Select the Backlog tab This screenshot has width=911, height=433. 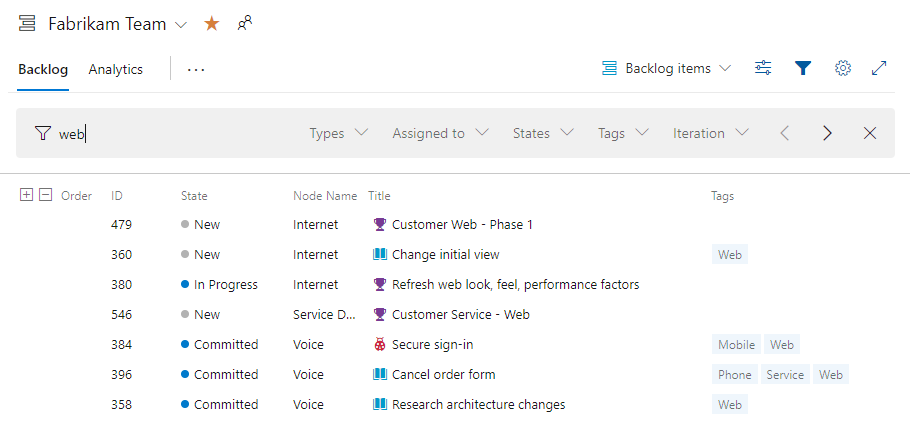click(x=43, y=69)
